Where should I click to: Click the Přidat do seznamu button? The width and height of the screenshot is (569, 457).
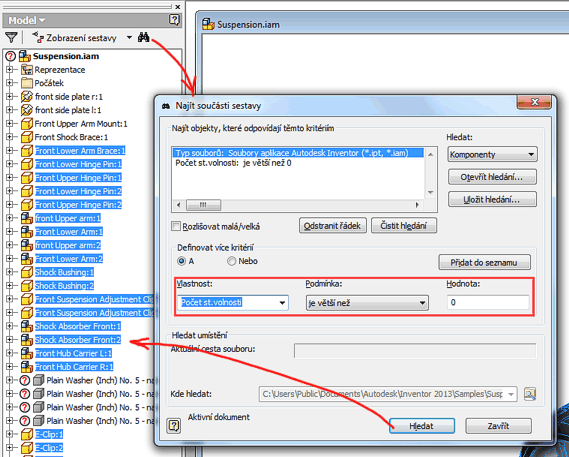point(484,262)
